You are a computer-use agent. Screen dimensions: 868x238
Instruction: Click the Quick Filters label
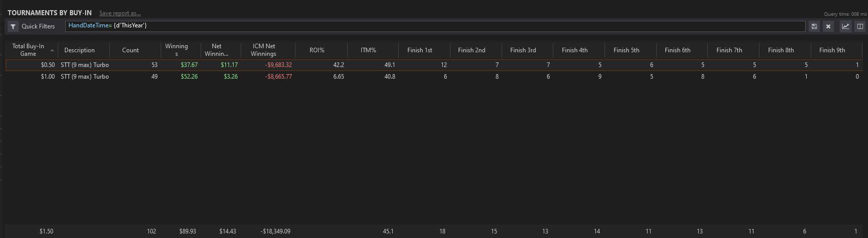[x=38, y=26]
